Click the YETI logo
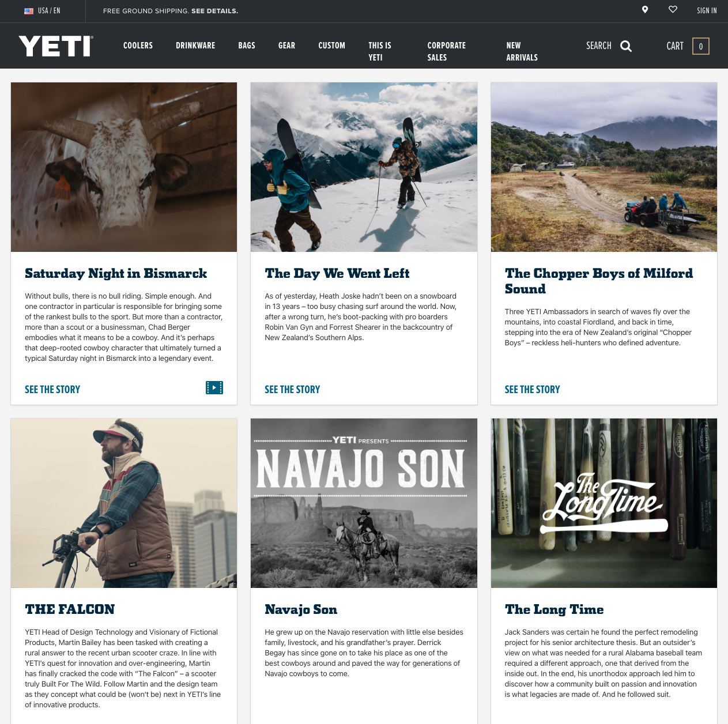 tap(56, 46)
